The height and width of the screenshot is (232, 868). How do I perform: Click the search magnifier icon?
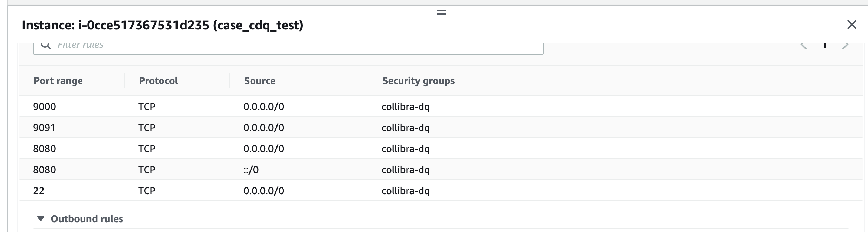coord(46,45)
